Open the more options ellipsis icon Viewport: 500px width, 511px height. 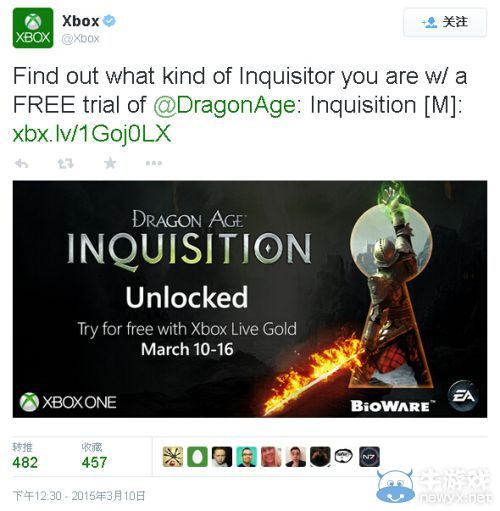154,163
